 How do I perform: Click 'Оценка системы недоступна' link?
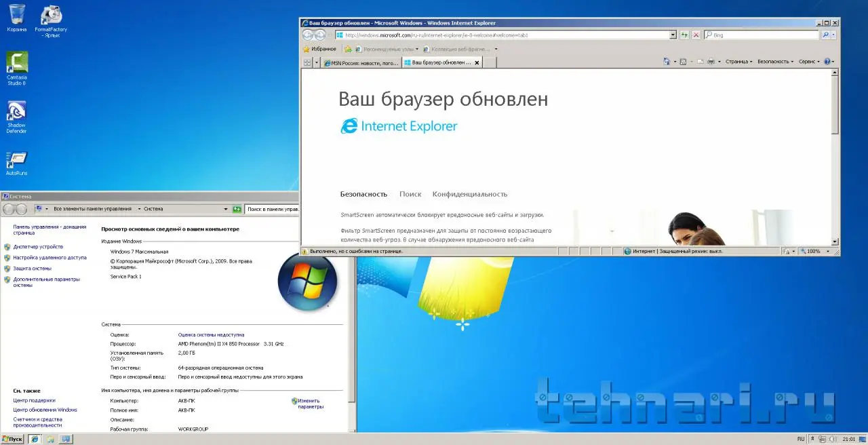tap(211, 335)
